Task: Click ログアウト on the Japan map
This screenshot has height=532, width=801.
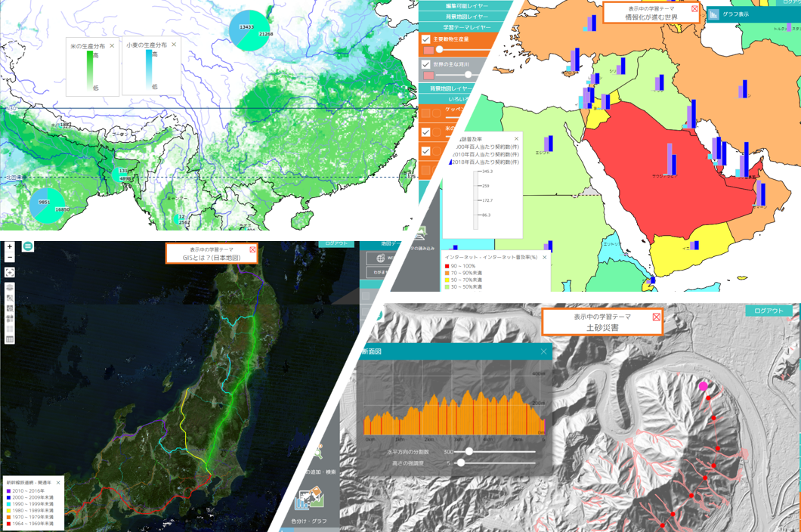Action: click(x=336, y=243)
